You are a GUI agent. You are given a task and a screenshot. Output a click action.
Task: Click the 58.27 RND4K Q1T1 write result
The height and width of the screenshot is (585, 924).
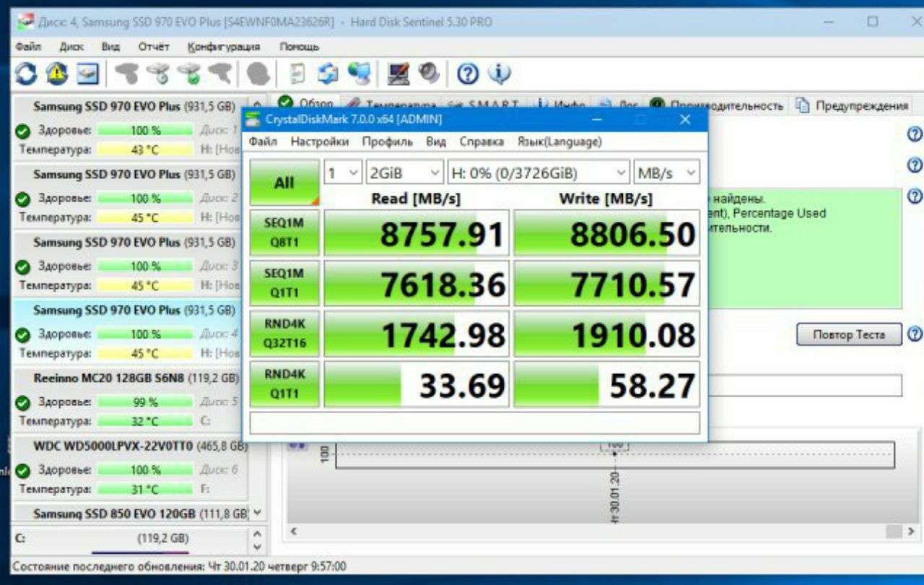tap(607, 384)
